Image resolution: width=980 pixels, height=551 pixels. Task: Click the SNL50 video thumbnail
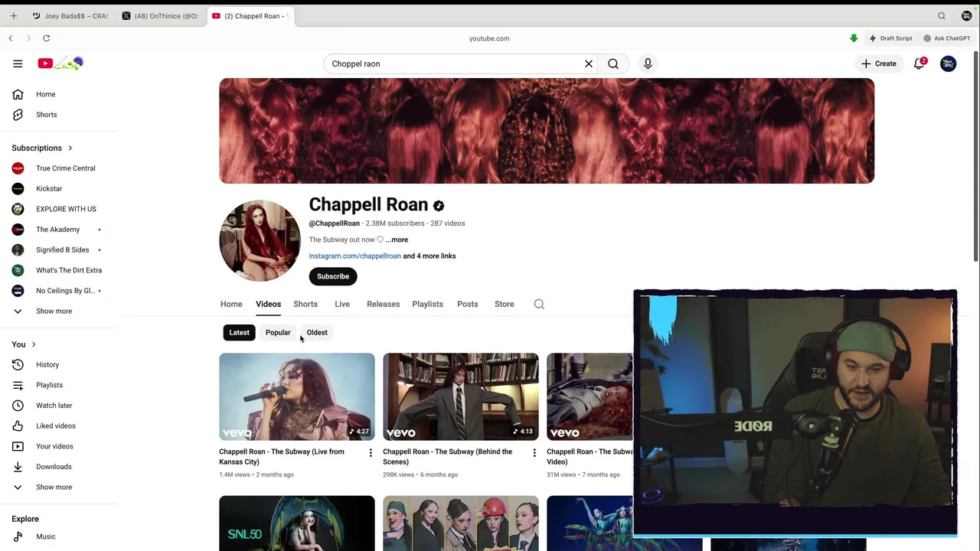(297, 523)
